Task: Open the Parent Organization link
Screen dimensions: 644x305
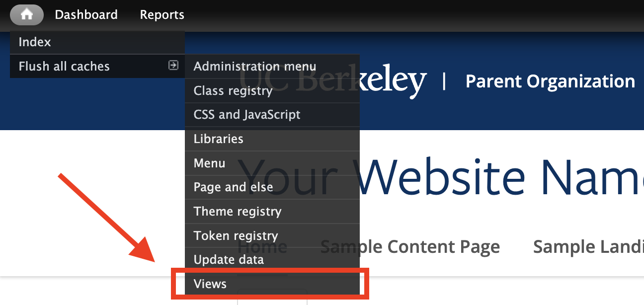Action: click(x=550, y=81)
